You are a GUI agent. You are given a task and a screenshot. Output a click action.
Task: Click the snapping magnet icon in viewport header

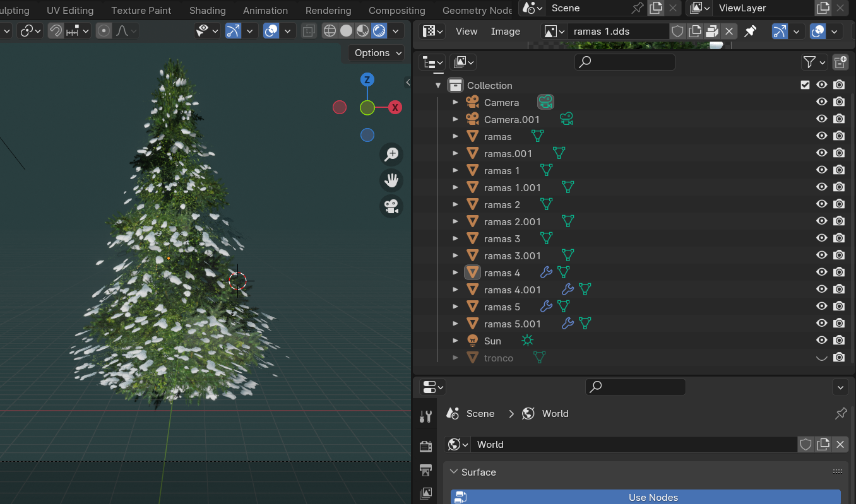(x=56, y=31)
